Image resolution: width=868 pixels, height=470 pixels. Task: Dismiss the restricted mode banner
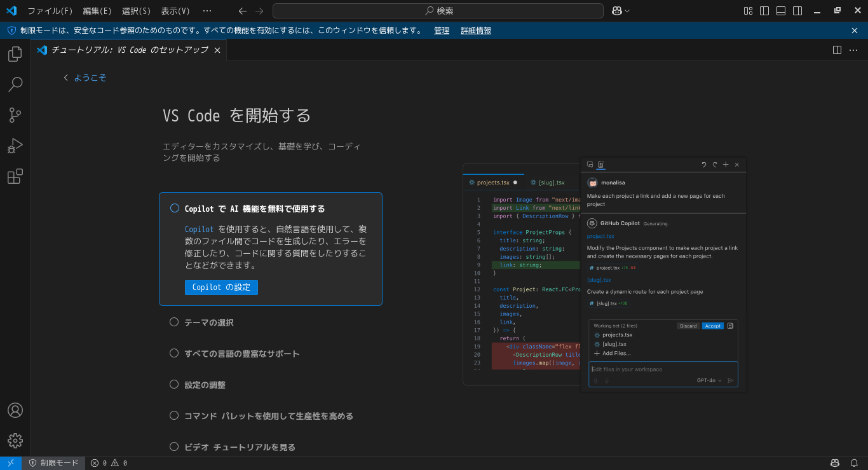point(855,31)
